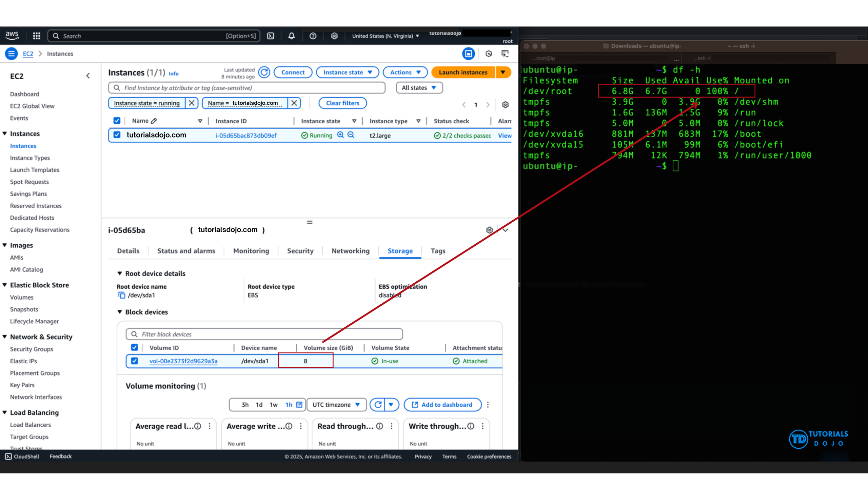Click zoom-in icon beside Running state
The height and width of the screenshot is (488, 868).
coord(340,135)
